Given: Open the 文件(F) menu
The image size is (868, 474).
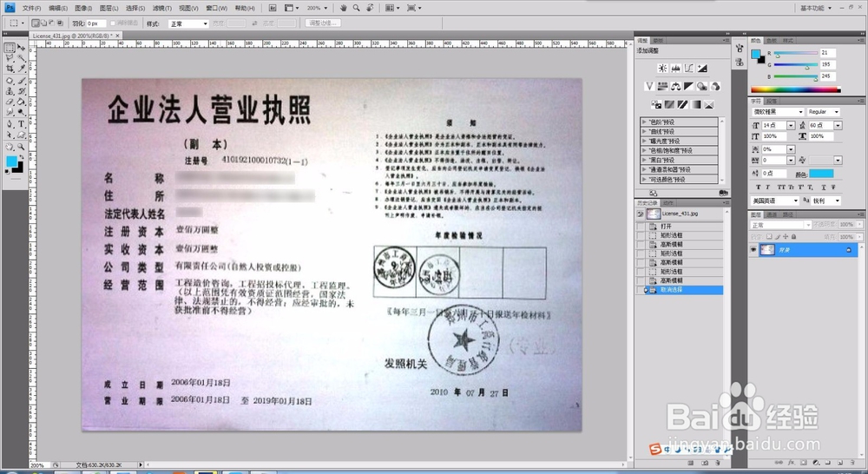Looking at the screenshot, I should point(31,9).
